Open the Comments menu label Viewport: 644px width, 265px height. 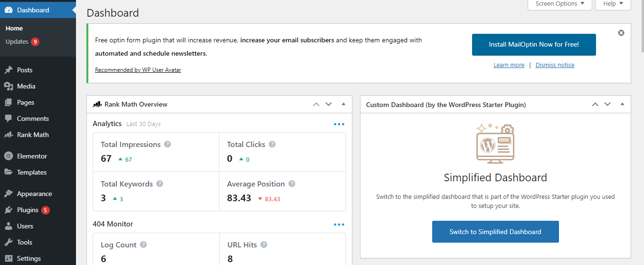coord(33,118)
